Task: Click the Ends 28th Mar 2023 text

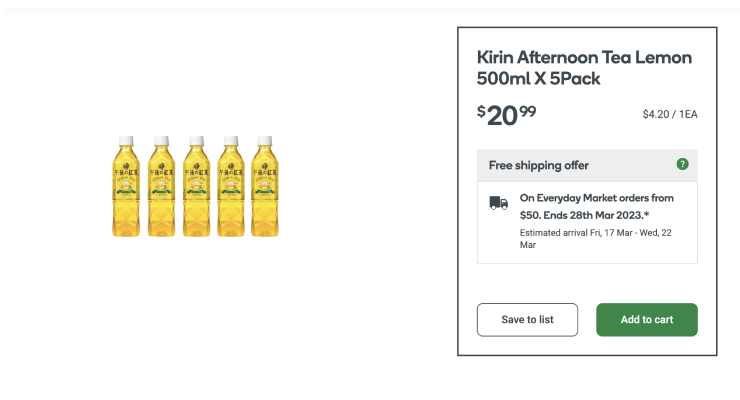Action: [x=600, y=215]
